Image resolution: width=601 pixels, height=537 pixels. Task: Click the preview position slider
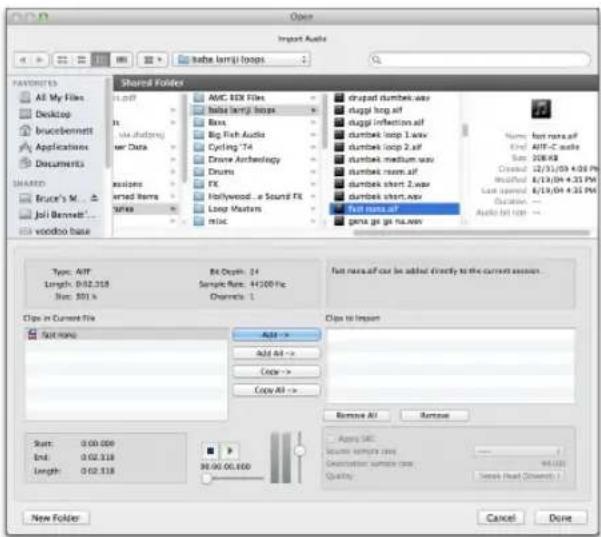233,478
